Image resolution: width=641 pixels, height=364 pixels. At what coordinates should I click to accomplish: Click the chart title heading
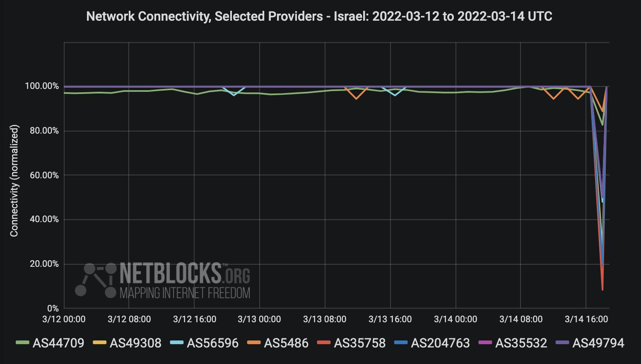319,17
